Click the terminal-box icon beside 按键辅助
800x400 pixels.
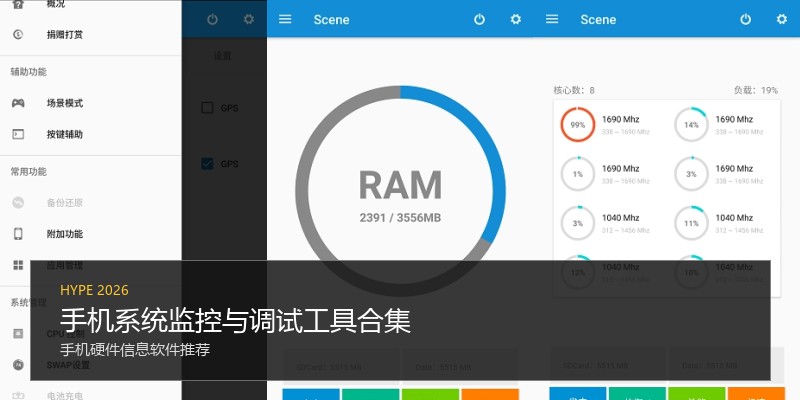[x=18, y=135]
